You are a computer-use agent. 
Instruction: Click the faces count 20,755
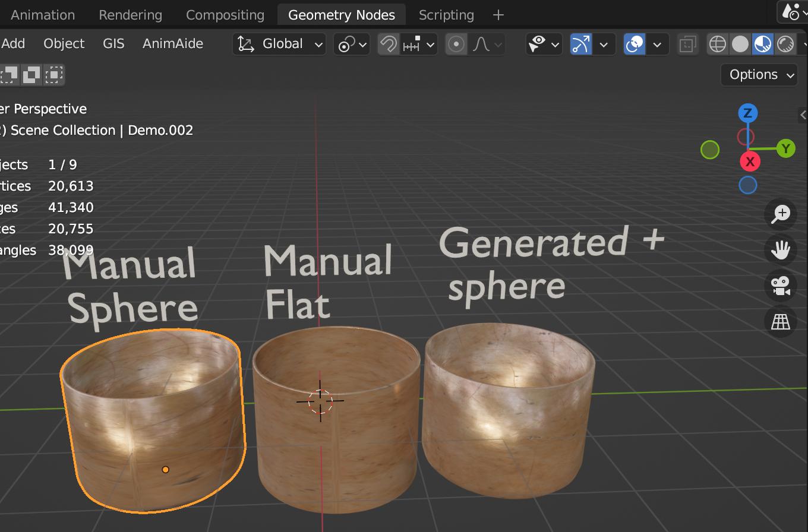pyautogui.click(x=71, y=229)
